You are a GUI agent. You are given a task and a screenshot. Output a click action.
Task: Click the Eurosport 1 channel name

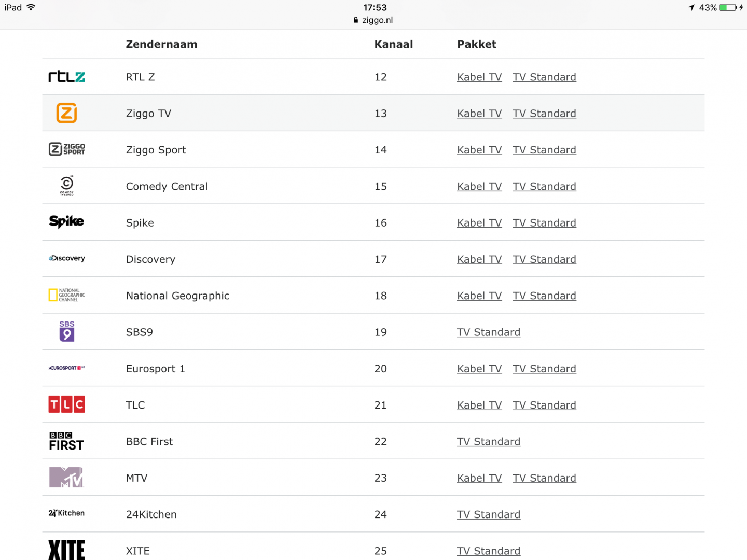155,369
